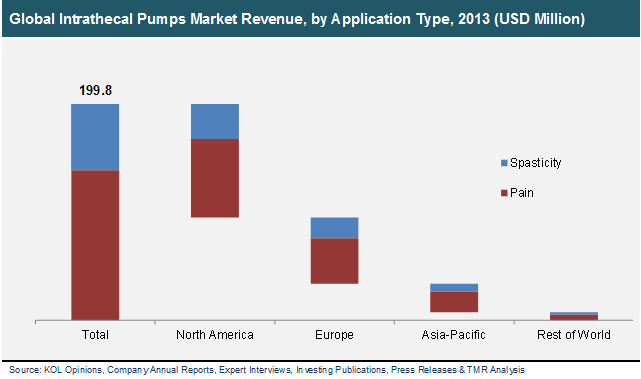Select the Total axis label
Viewport: 641px width, 379px height.
tap(95, 334)
